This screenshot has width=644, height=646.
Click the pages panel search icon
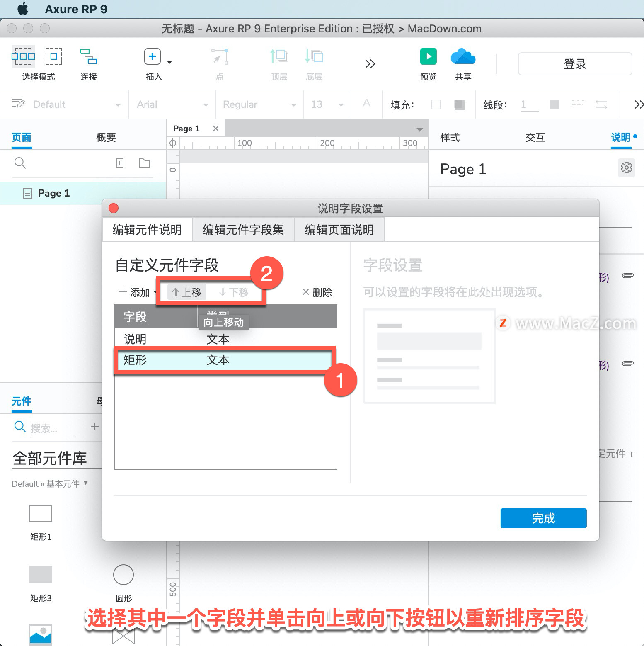click(x=20, y=163)
